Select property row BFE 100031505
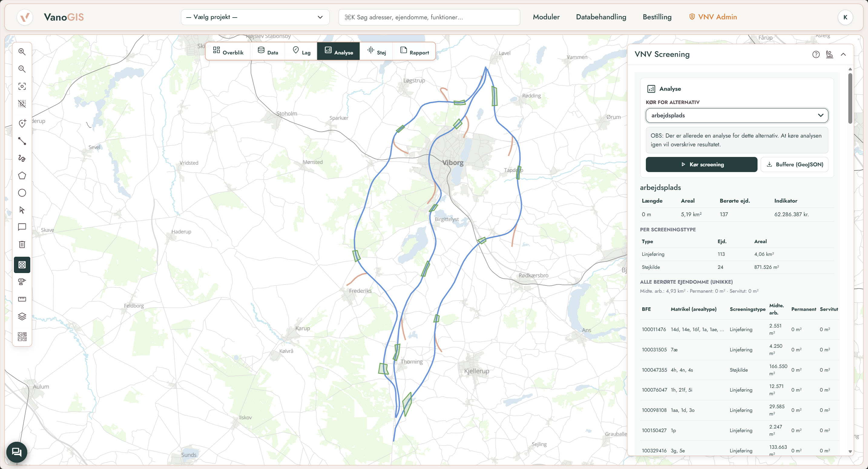The height and width of the screenshot is (469, 868). 739,350
